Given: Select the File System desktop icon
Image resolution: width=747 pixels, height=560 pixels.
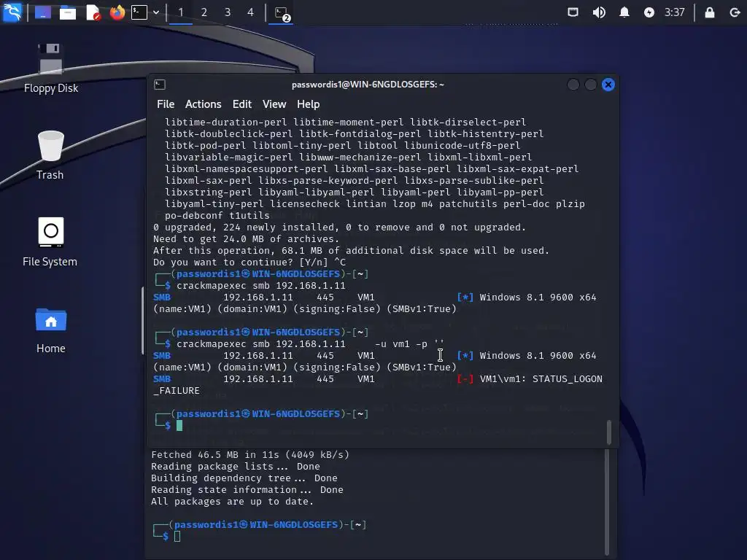Looking at the screenshot, I should pyautogui.click(x=50, y=241).
